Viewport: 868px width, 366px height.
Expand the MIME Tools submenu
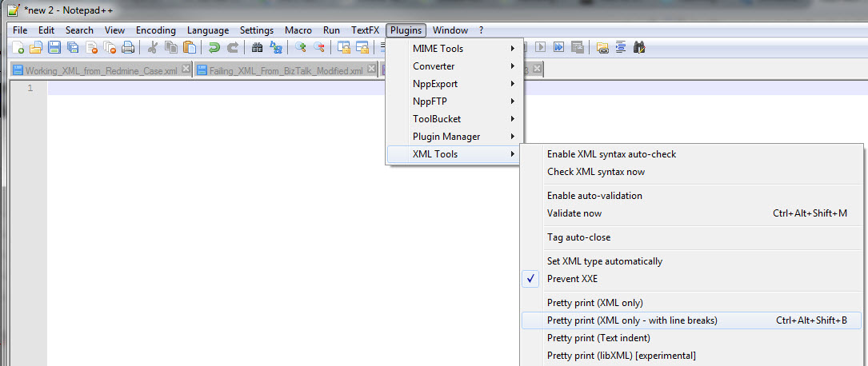454,49
